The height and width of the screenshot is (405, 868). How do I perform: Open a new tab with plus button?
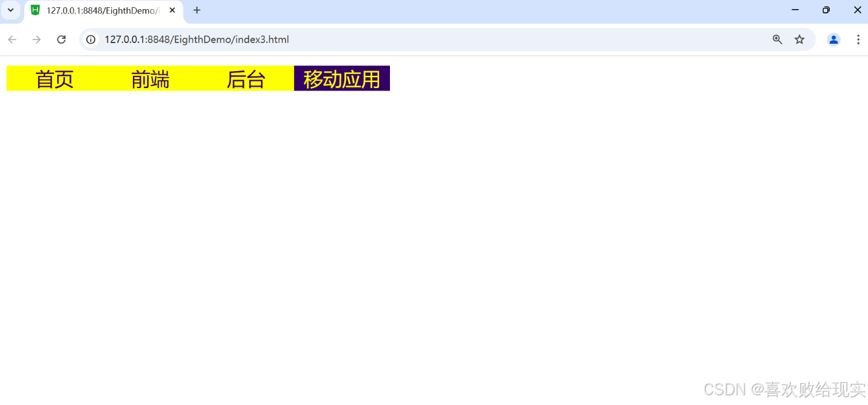click(197, 10)
